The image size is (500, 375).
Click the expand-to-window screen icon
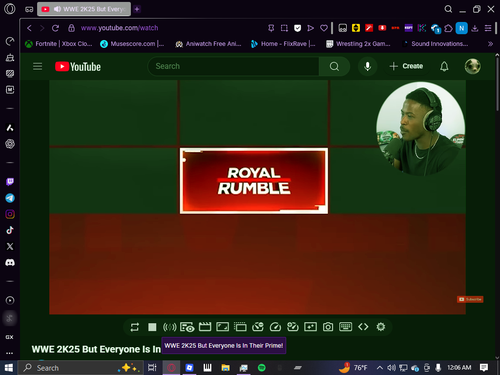click(222, 327)
